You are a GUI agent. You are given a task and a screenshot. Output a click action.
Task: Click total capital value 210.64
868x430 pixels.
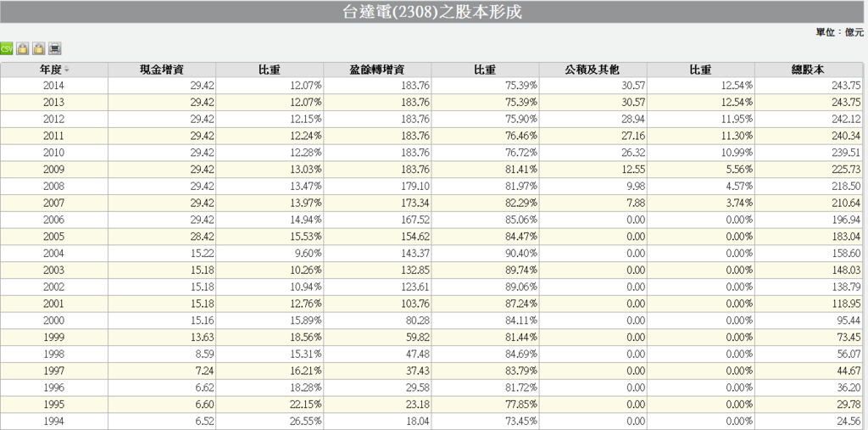(846, 203)
